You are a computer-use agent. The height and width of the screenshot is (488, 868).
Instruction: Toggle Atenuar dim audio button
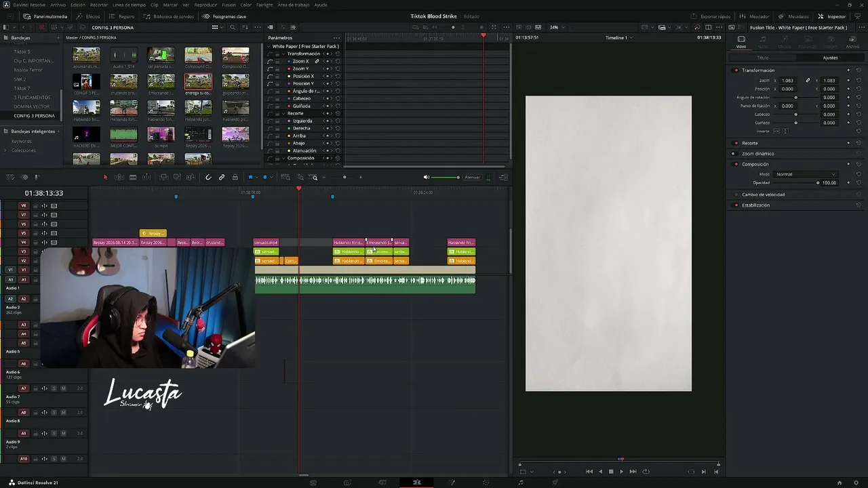tap(473, 178)
